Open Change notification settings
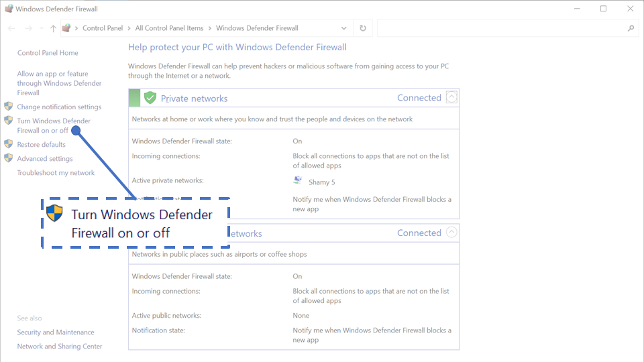Viewport: 644px width, 362px height. click(59, 107)
